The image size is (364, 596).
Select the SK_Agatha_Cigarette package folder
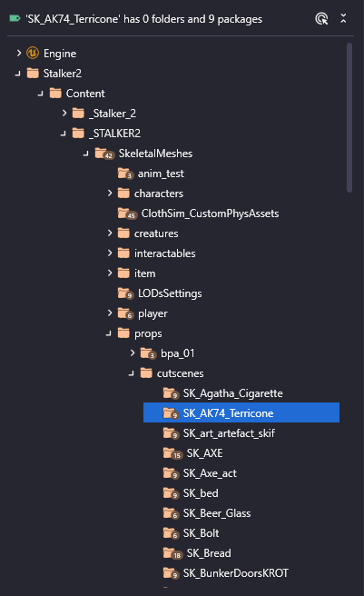[222, 393]
